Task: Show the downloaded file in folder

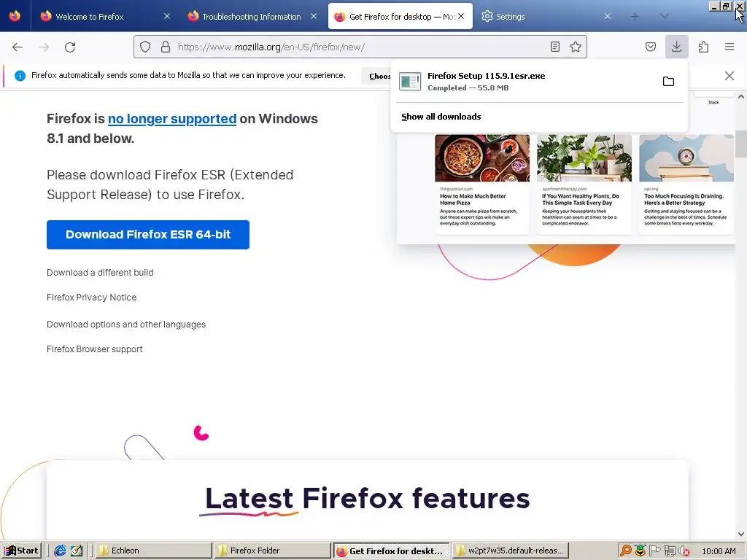Action: 668,82
